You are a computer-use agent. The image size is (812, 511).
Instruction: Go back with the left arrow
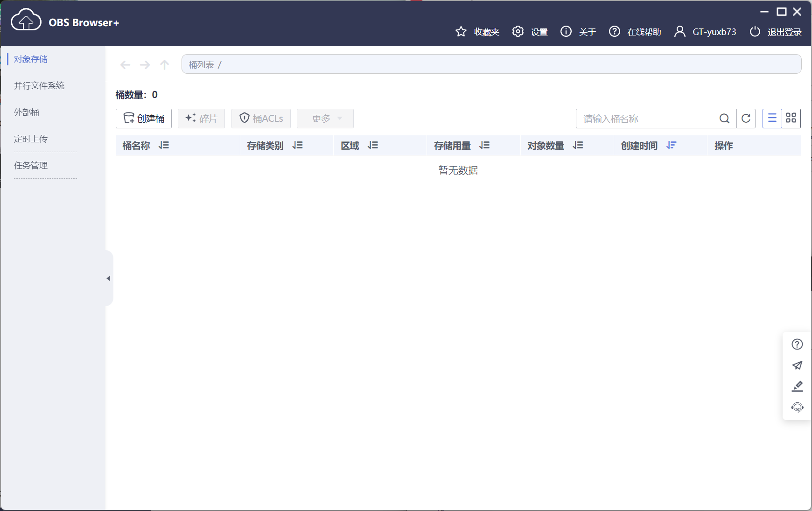click(x=125, y=65)
